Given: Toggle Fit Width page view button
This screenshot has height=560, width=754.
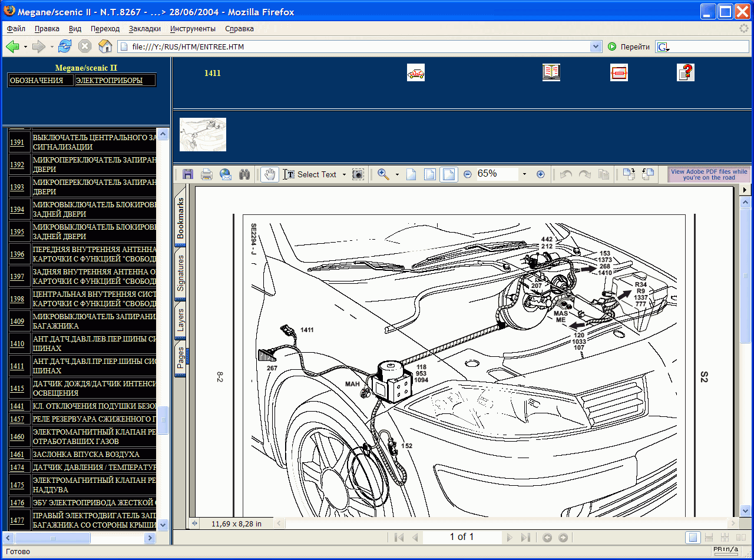Looking at the screenshot, I should (x=448, y=174).
